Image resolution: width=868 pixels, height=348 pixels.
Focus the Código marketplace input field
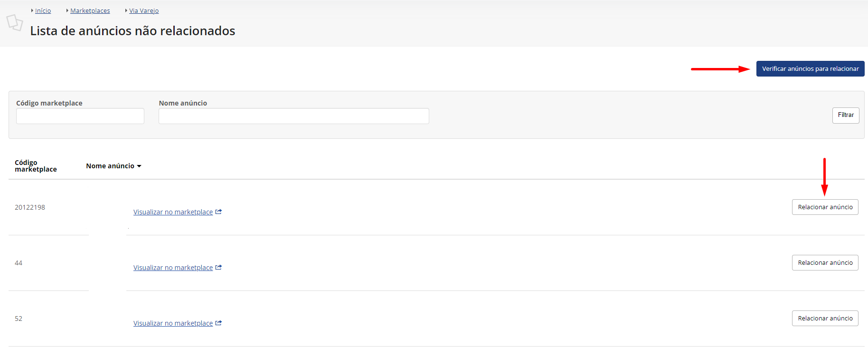pos(80,116)
